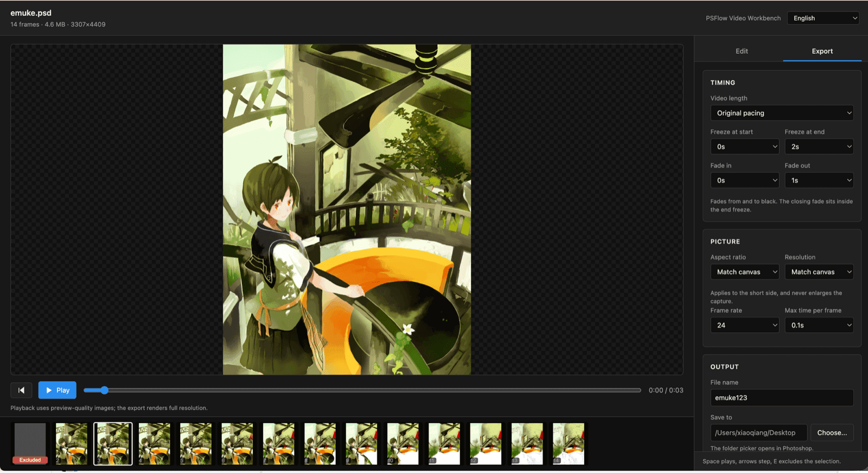
Task: Open the Freeze at start dropdown
Action: tap(745, 147)
